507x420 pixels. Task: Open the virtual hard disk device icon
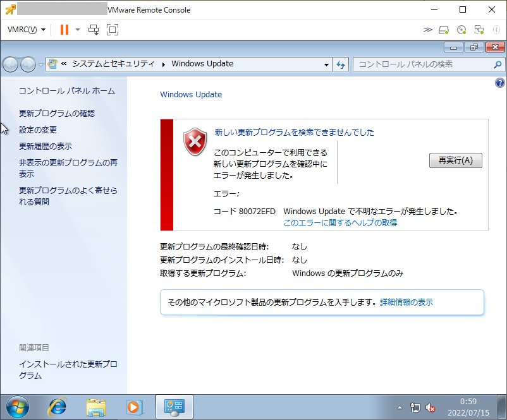tap(443, 29)
